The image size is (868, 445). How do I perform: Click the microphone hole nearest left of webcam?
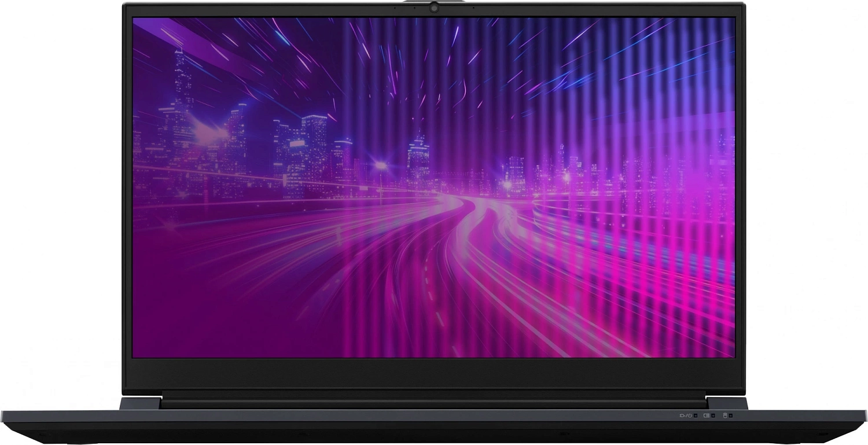414,8
